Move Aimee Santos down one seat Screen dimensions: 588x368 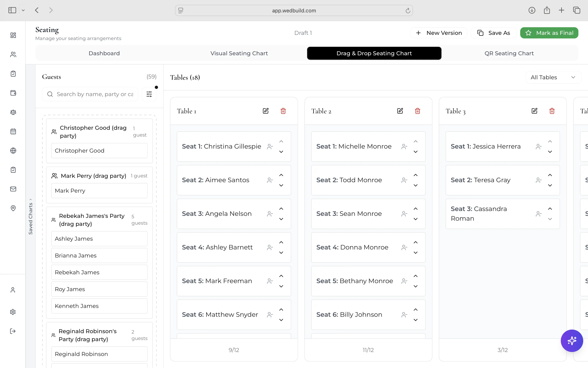(x=281, y=185)
